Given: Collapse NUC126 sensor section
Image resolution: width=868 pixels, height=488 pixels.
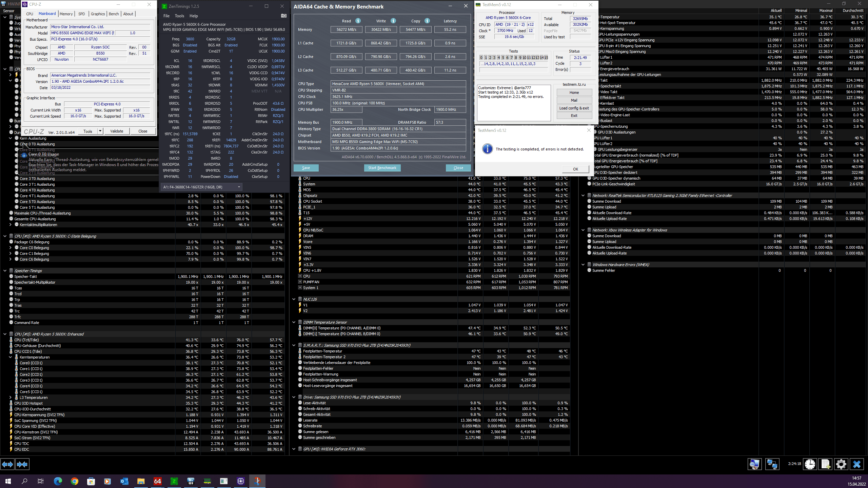Looking at the screenshot, I should [x=294, y=299].
